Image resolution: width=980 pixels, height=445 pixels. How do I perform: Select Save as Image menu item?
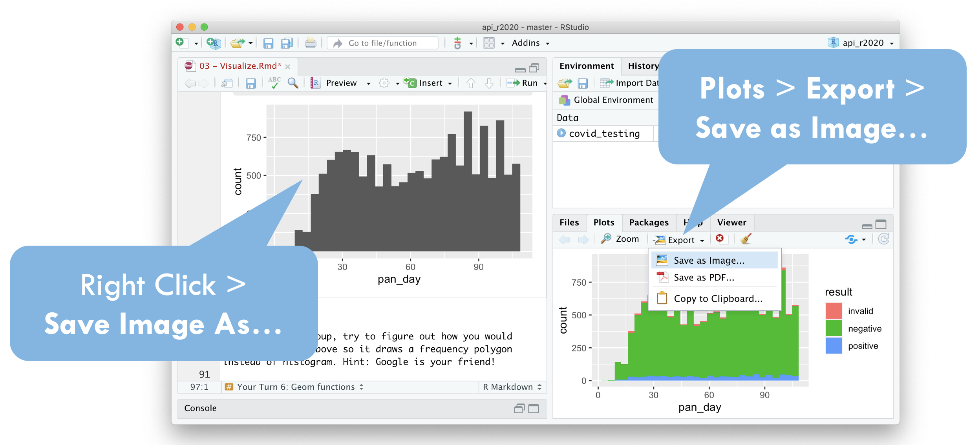coord(709,261)
